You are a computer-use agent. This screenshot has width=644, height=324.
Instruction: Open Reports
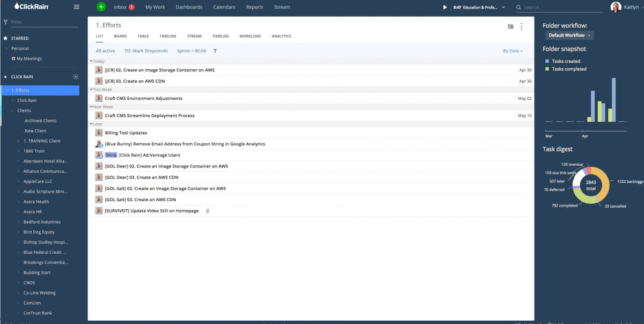point(254,8)
